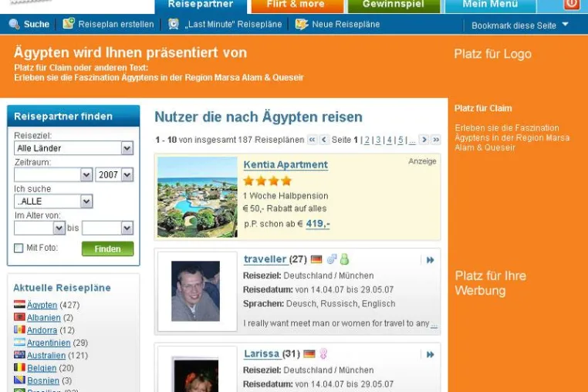Click the Ägypten country link

click(x=42, y=305)
